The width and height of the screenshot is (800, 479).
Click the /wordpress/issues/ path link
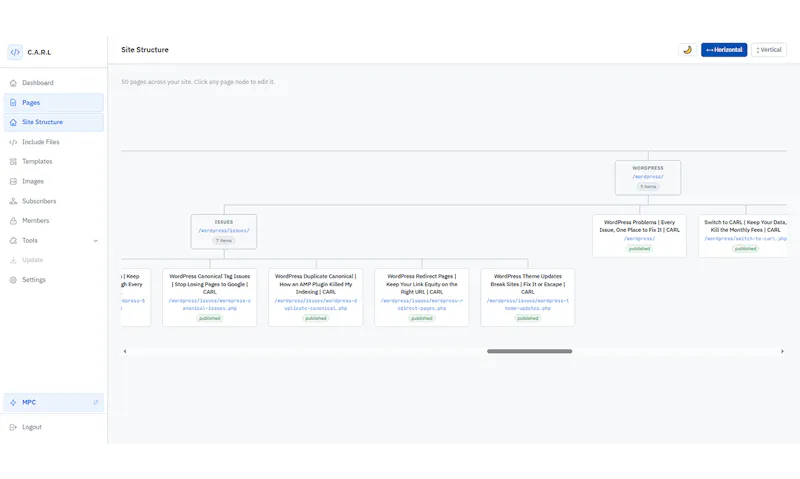tap(224, 231)
